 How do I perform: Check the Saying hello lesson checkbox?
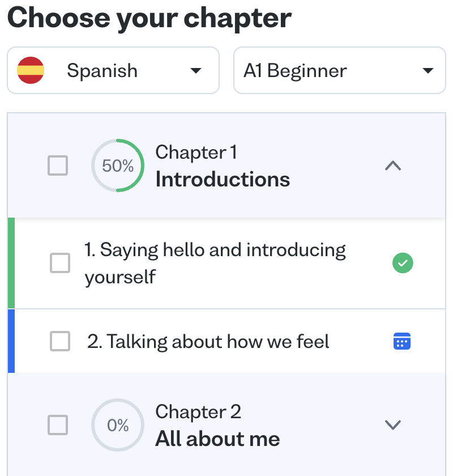point(60,263)
